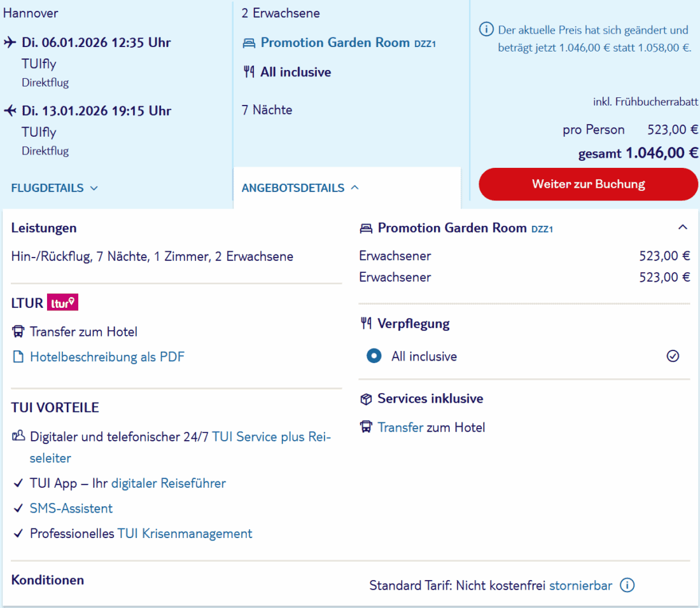Click the bus icon beside Transfer zum Hotel under LTUR

click(x=18, y=331)
